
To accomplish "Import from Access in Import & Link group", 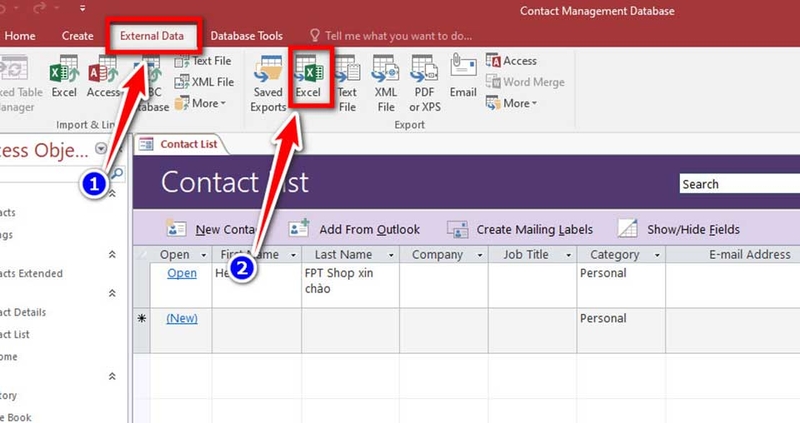I will coord(104,77).
